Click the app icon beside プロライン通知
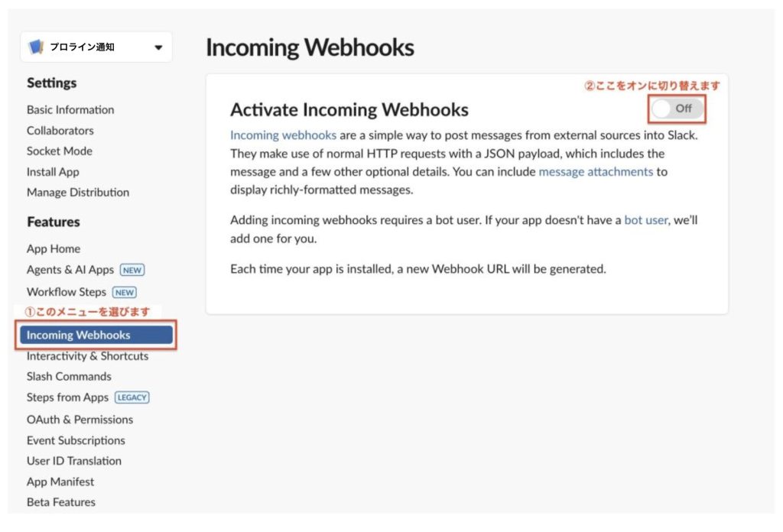 click(36, 47)
